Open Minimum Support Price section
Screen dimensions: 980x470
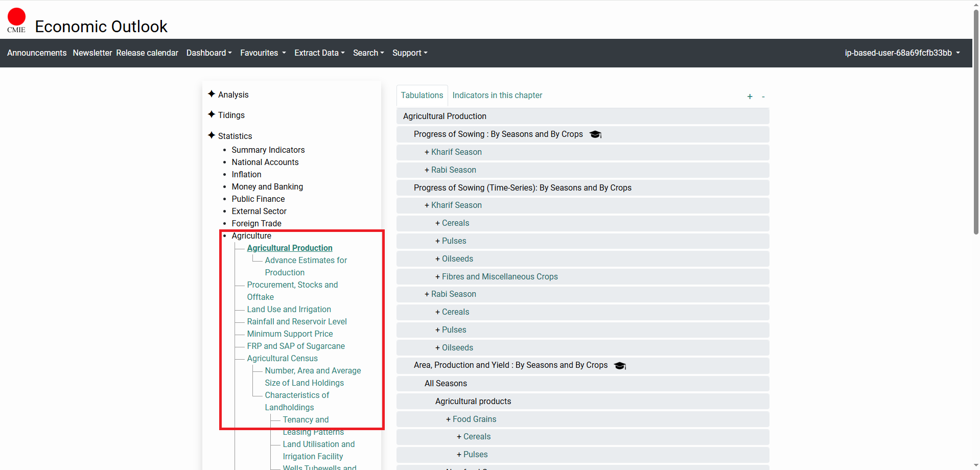pyautogui.click(x=290, y=334)
